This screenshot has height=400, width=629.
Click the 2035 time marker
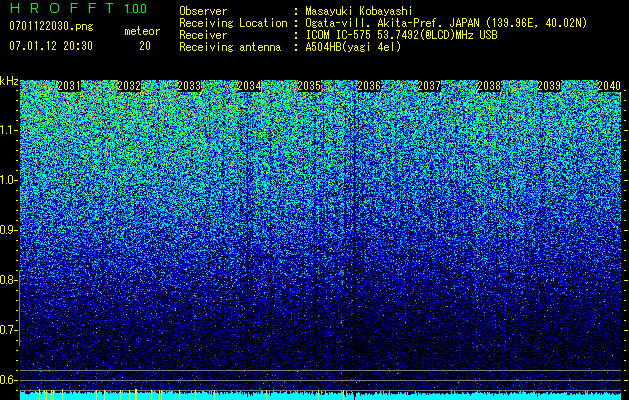point(309,86)
